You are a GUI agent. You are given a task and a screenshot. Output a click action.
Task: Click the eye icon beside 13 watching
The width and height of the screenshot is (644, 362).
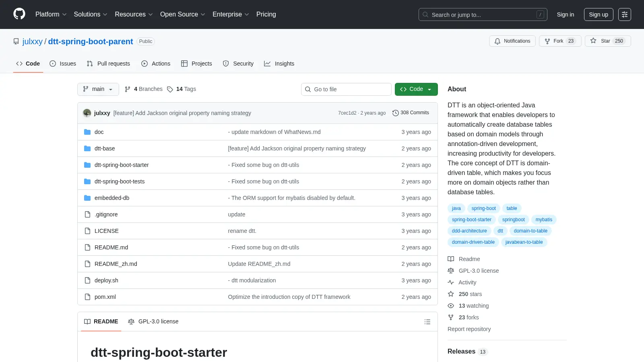pyautogui.click(x=451, y=306)
